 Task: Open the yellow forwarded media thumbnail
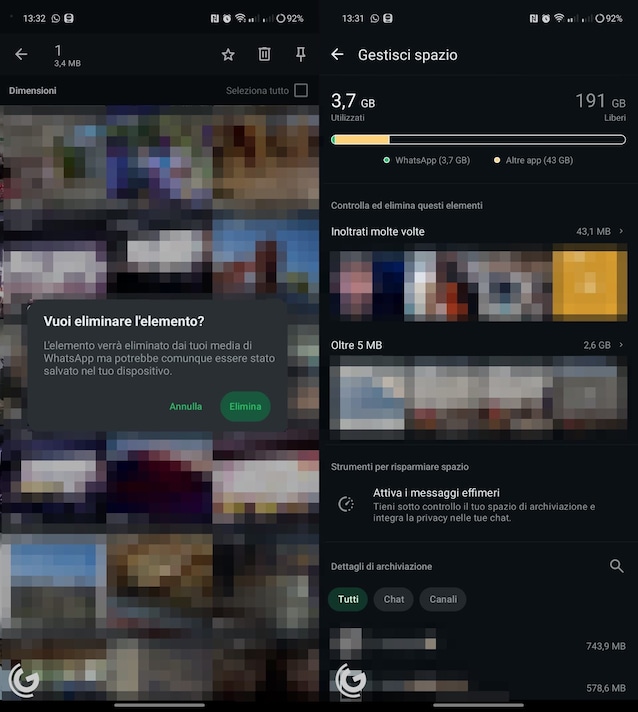(590, 285)
